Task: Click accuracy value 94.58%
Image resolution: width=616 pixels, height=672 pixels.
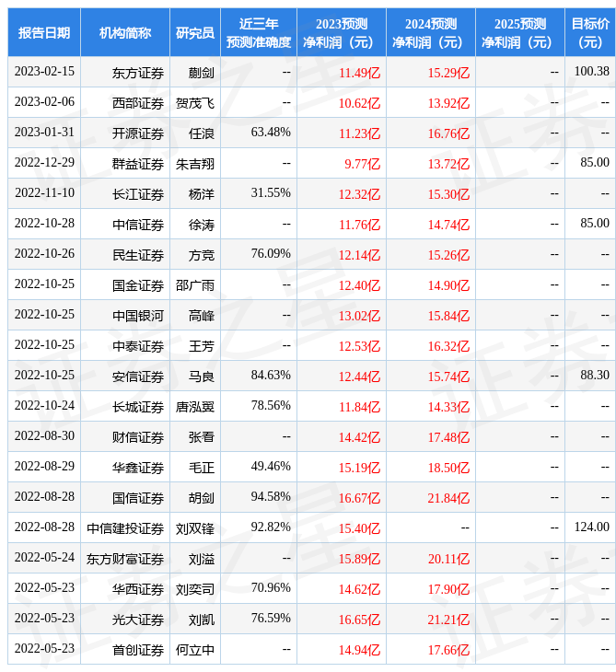Action: tap(271, 497)
